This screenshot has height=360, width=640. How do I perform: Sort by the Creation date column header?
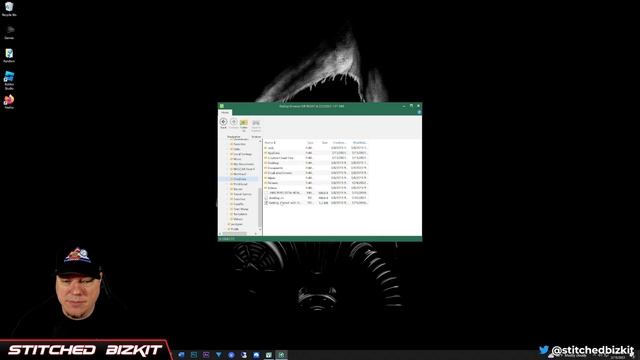pyautogui.click(x=340, y=143)
